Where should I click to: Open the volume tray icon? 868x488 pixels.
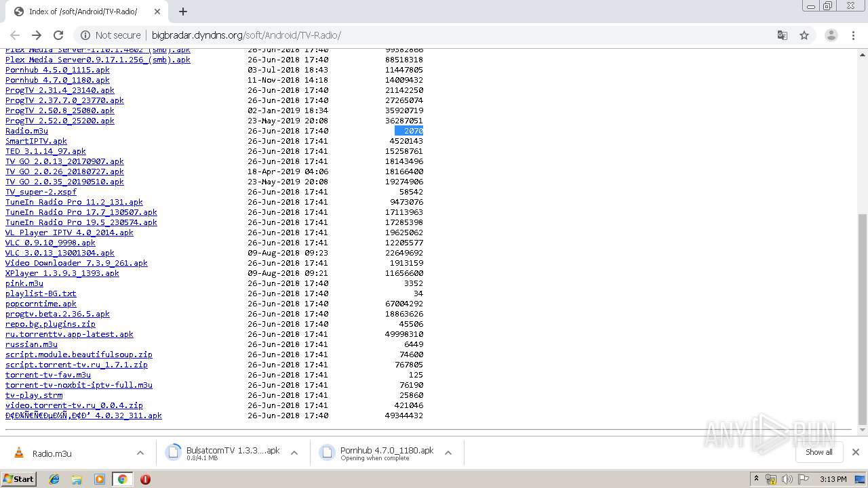tap(787, 479)
